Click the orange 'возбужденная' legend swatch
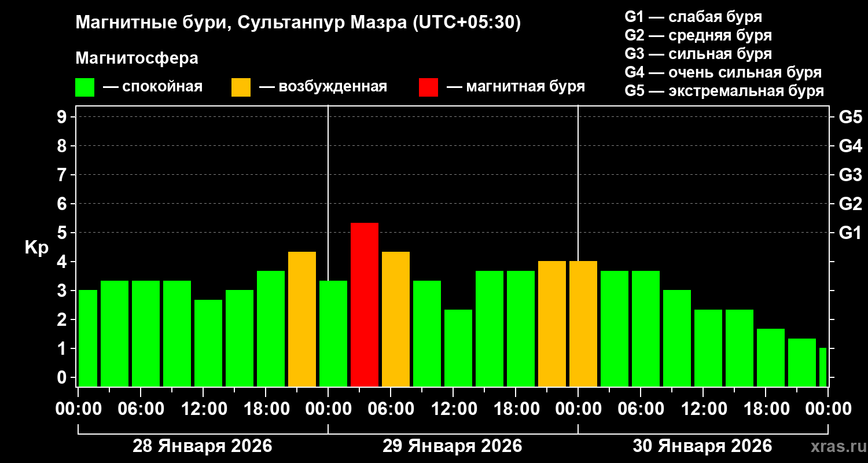 coord(241,87)
